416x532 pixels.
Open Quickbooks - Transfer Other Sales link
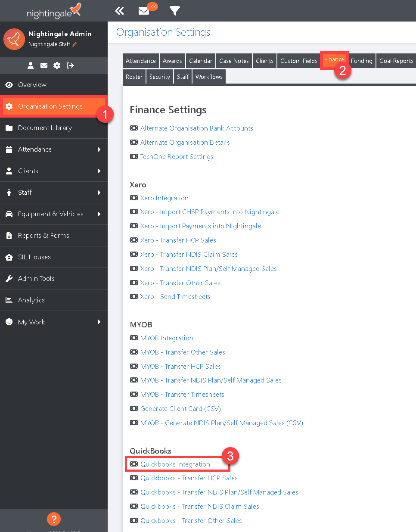(191, 520)
